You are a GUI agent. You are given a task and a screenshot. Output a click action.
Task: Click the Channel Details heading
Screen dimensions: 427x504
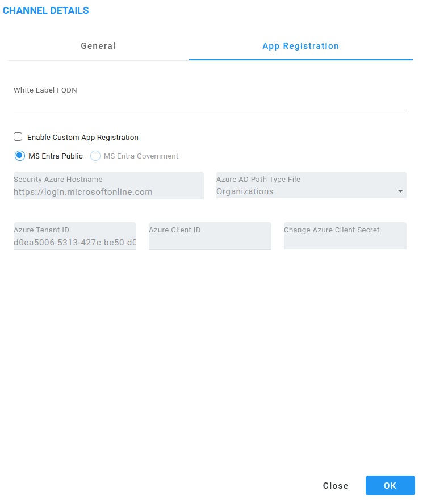45,10
